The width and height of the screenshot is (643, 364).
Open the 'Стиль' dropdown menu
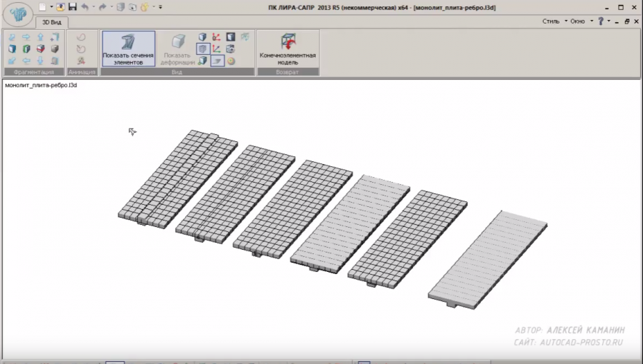554,21
